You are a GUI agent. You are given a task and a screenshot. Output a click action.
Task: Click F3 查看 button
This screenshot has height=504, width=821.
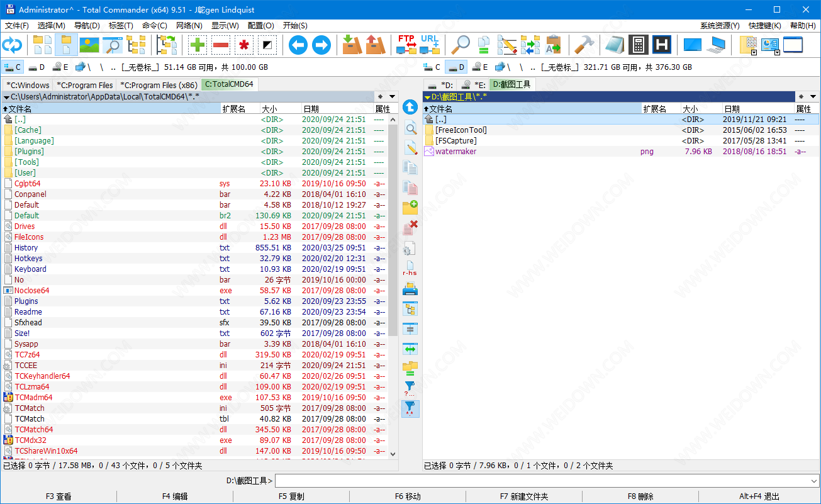[59, 496]
